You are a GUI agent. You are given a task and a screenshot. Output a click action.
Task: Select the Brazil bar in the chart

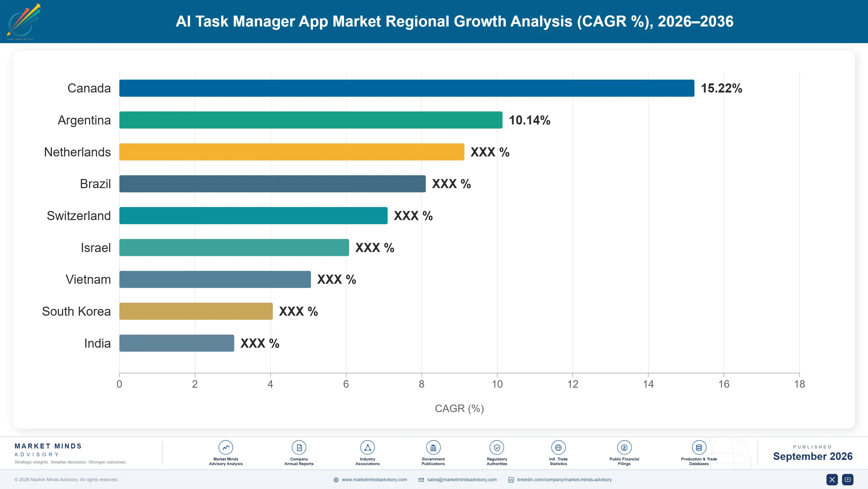(x=273, y=184)
